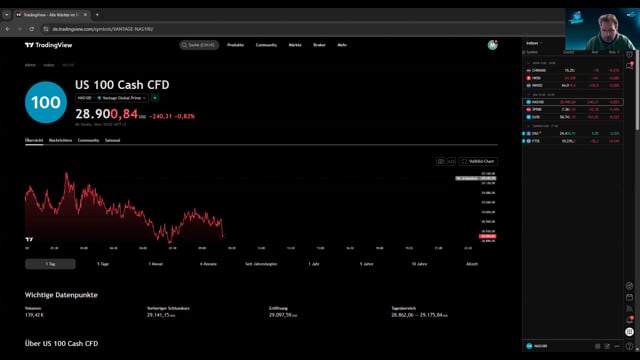Click the white circular grid icon in sidebar
Image resolution: width=640 pixels, height=360 pixels.
[630, 332]
